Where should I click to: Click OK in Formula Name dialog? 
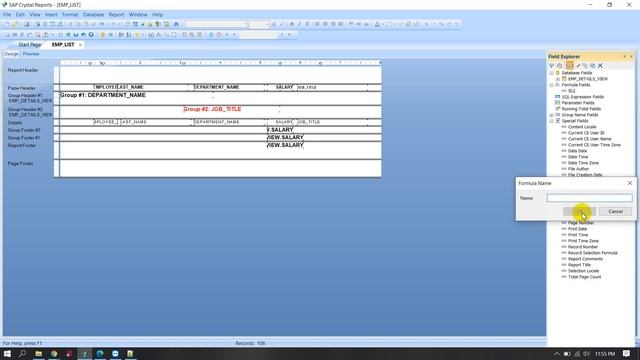pos(579,211)
